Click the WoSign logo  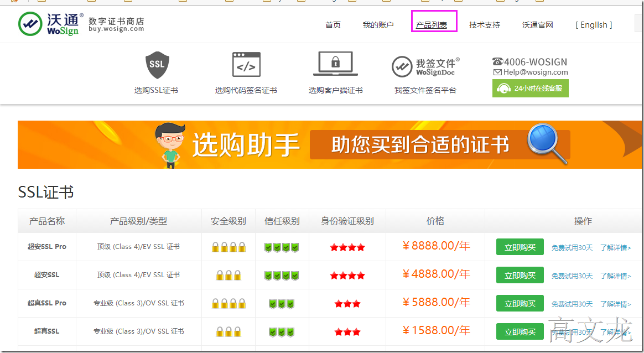50,24
